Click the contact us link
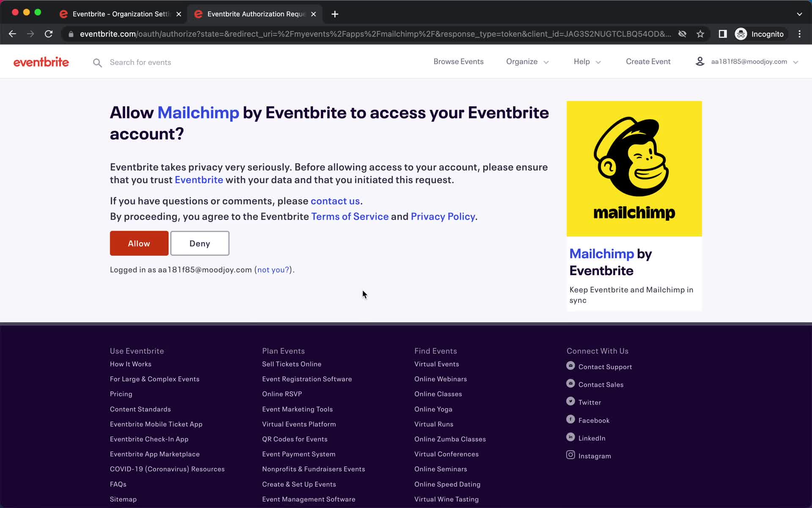 point(335,200)
